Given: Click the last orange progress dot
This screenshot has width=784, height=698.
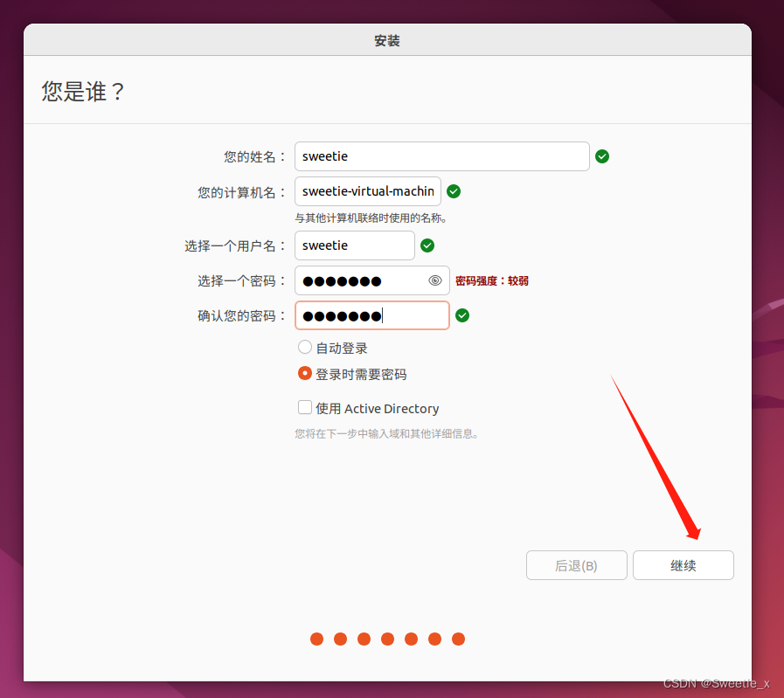Looking at the screenshot, I should click(x=458, y=639).
